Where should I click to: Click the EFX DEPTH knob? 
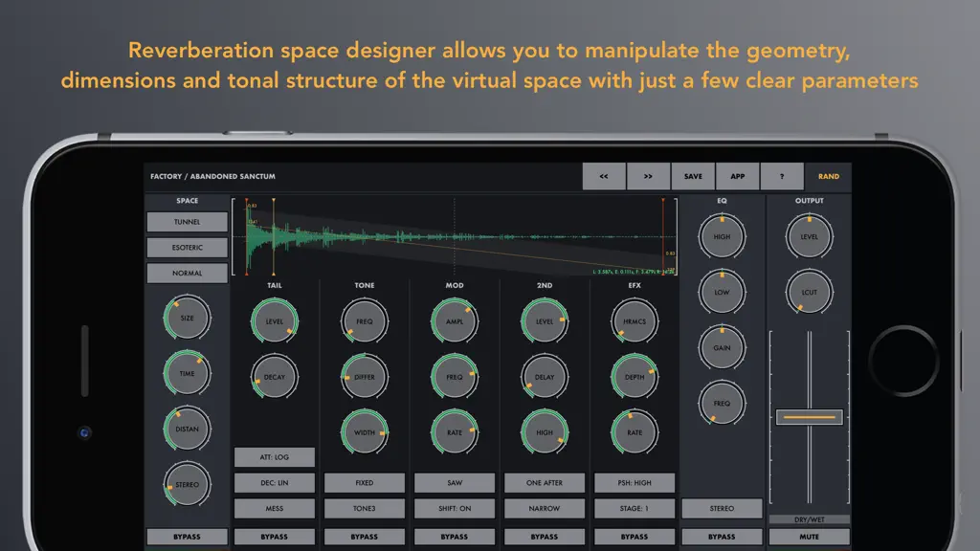coord(635,377)
